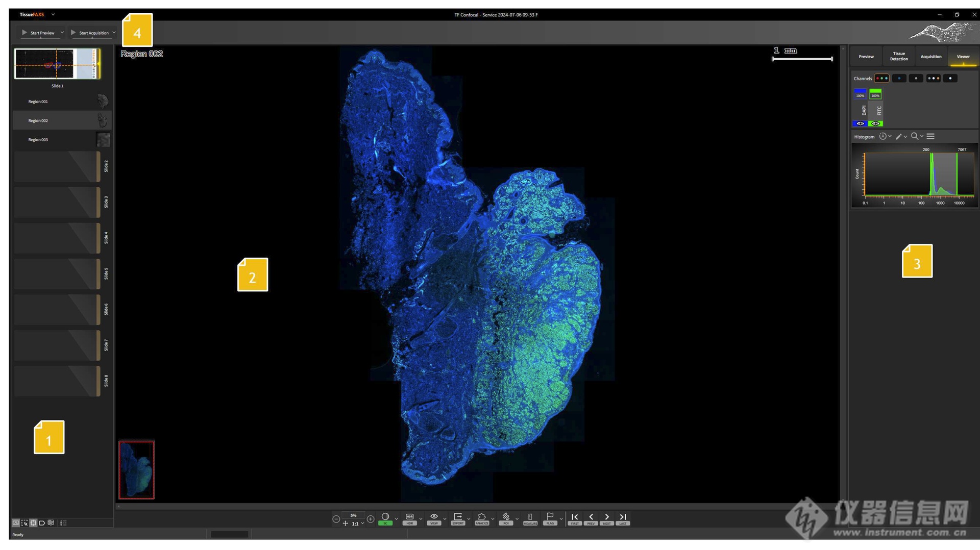Image resolution: width=980 pixels, height=550 pixels.
Task: Select the gray white orange channel preset
Action: [x=933, y=78]
